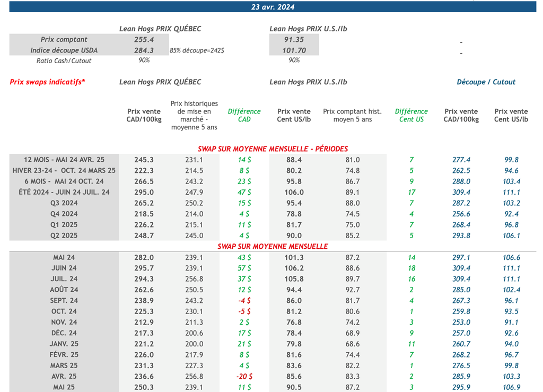Select the "Prix historiques de mise en marché" column header
This screenshot has height=392, width=543.
[194, 115]
